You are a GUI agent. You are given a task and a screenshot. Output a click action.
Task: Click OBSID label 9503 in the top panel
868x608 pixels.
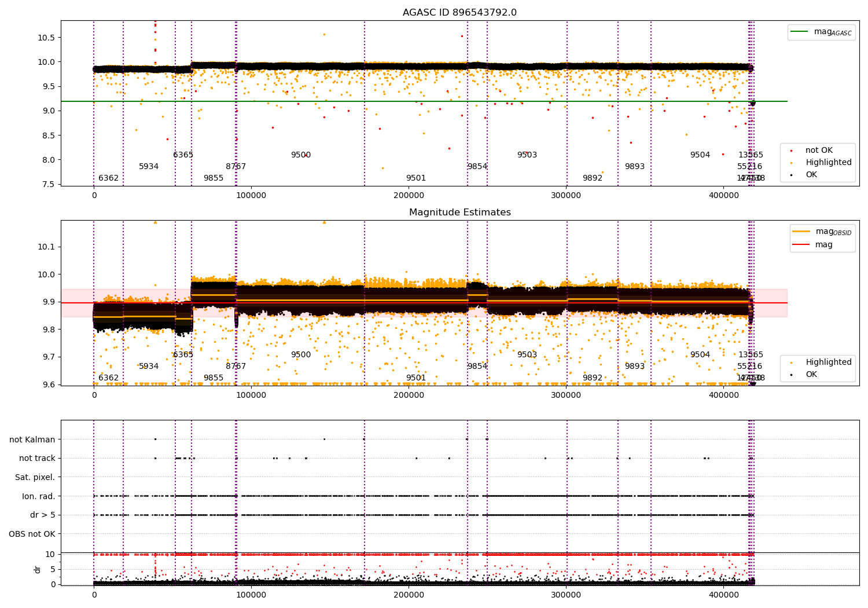[x=527, y=155]
